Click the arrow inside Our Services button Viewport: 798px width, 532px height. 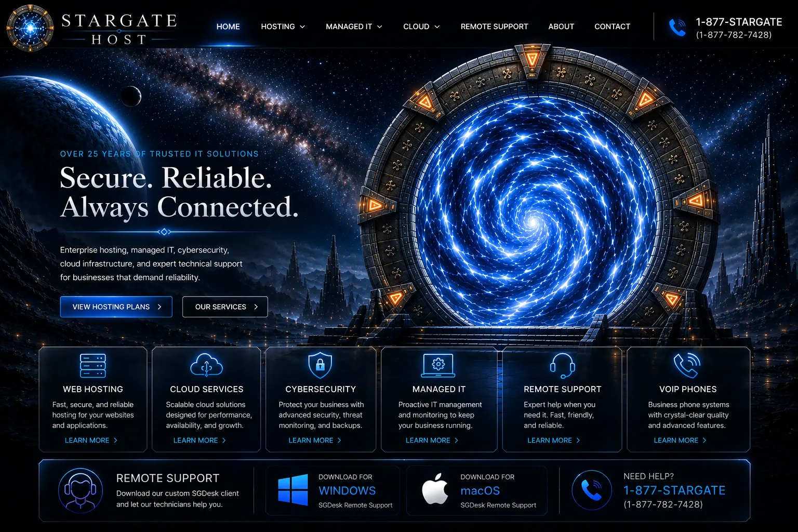tap(256, 307)
